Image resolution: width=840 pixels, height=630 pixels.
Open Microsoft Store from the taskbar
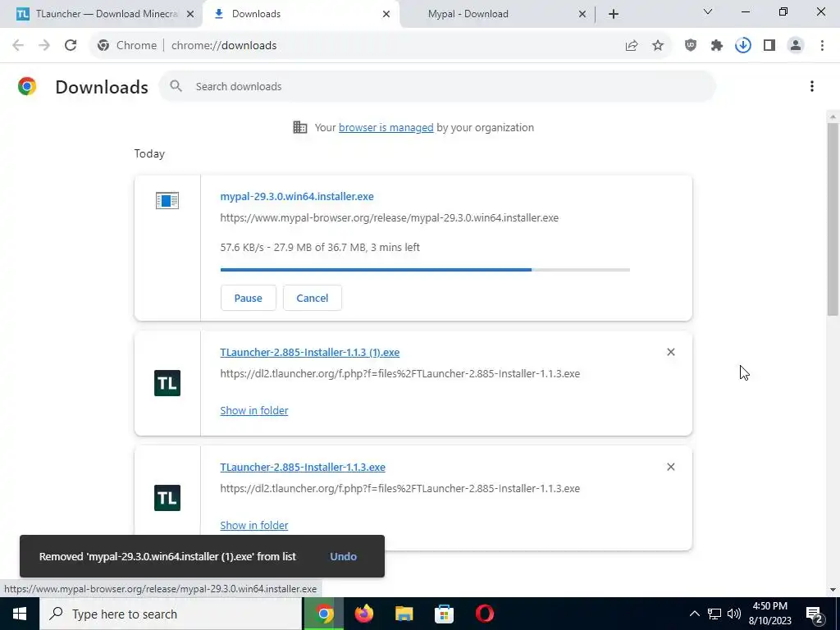click(x=444, y=614)
